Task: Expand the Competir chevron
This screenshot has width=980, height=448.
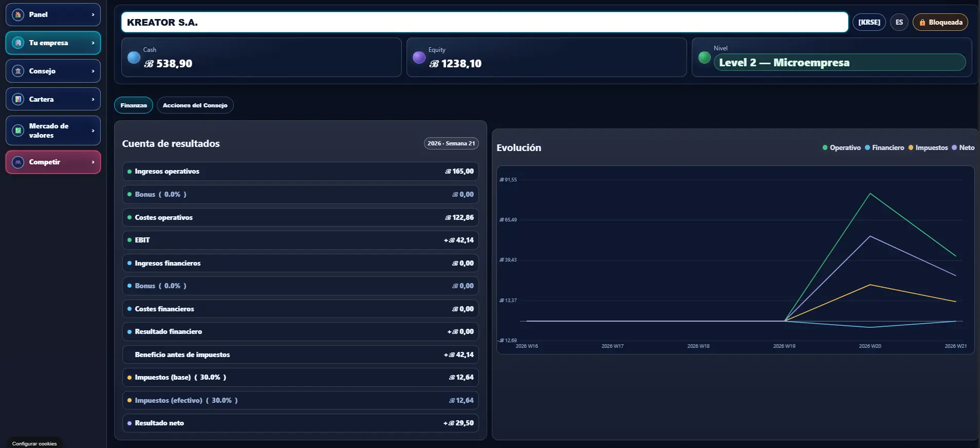Action: [93, 162]
